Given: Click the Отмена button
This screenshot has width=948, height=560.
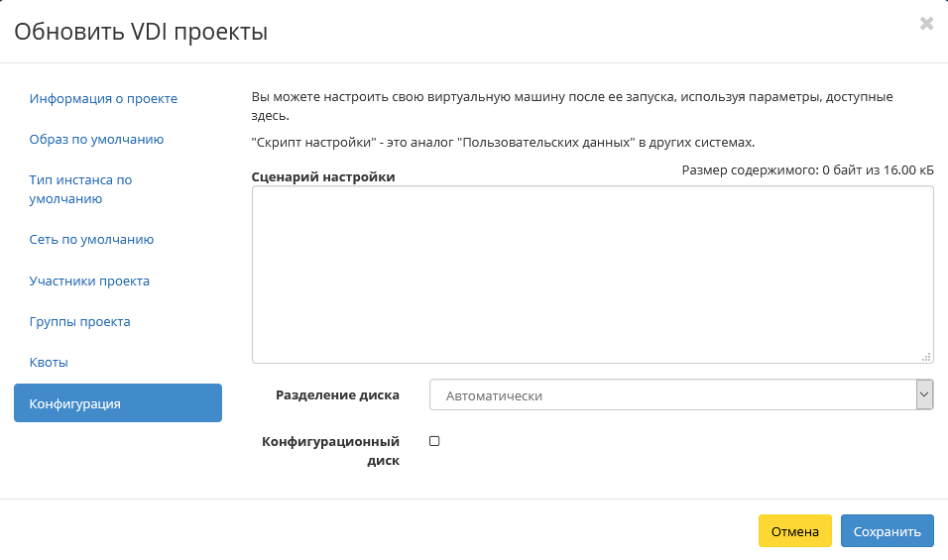Looking at the screenshot, I should 795,531.
